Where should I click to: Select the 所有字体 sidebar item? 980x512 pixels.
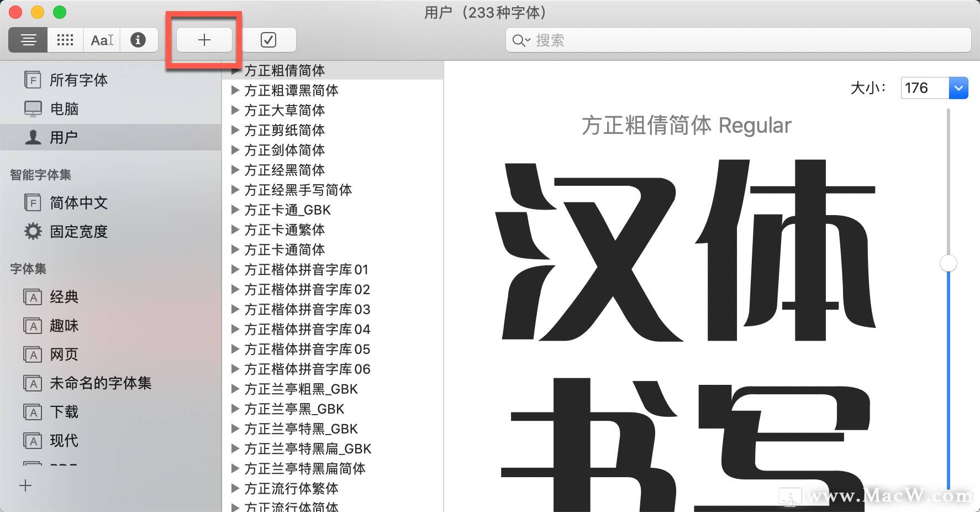point(77,80)
